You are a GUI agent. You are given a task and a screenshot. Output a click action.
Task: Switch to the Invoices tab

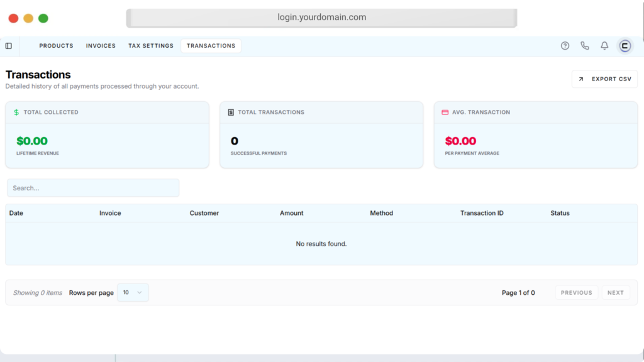[101, 46]
